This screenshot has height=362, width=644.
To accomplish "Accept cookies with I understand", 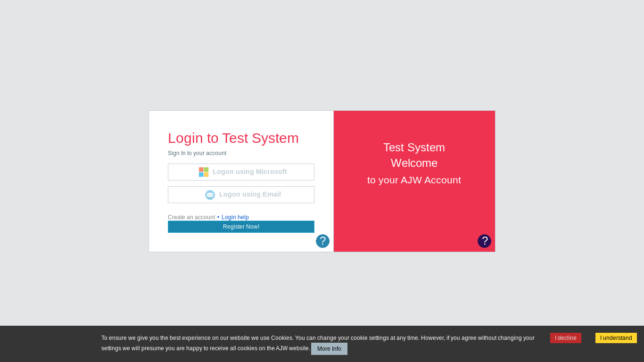I will [x=616, y=338].
